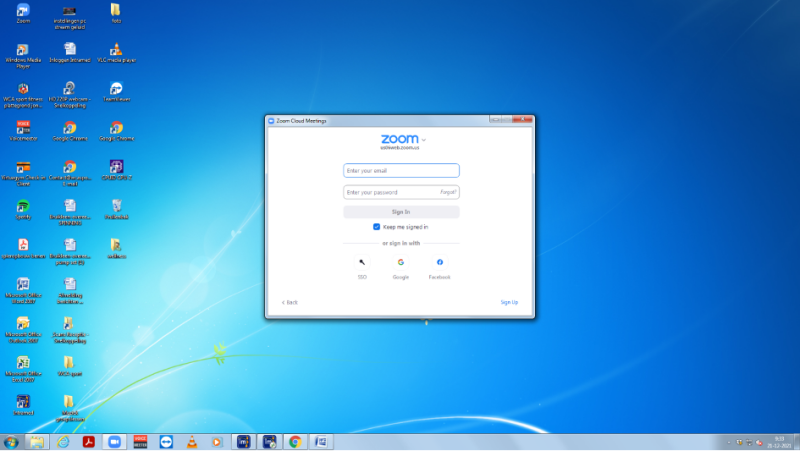Expand the dropdown arrow beside the Zoom logo
The image size is (800, 451).
(x=424, y=140)
